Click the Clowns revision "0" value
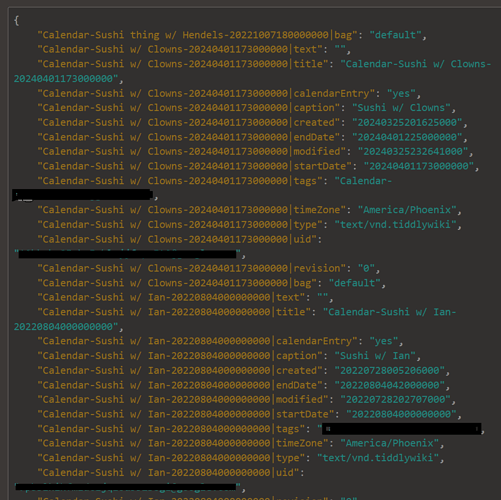Screen dimensions: 501x500 point(366,268)
